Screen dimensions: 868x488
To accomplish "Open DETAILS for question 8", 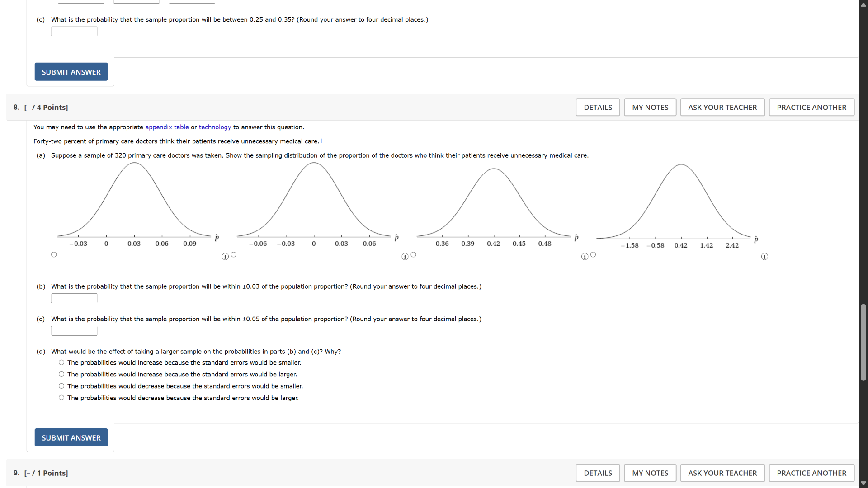I will [x=598, y=107].
